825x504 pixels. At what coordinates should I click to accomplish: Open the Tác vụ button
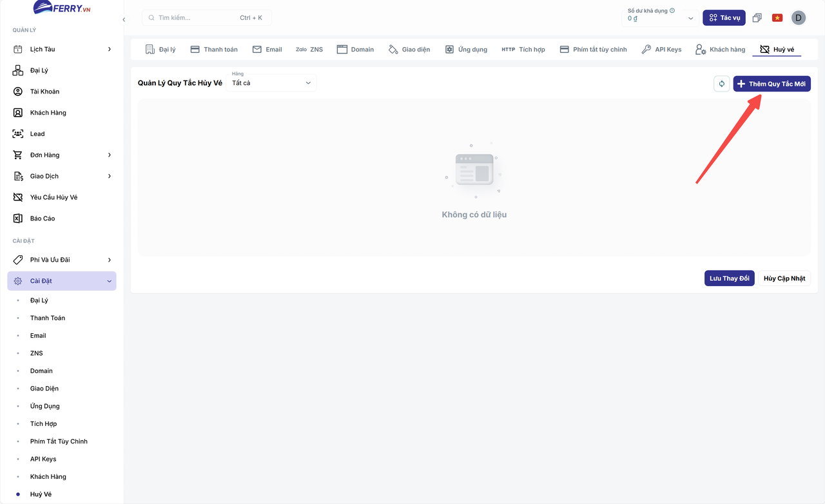[724, 18]
